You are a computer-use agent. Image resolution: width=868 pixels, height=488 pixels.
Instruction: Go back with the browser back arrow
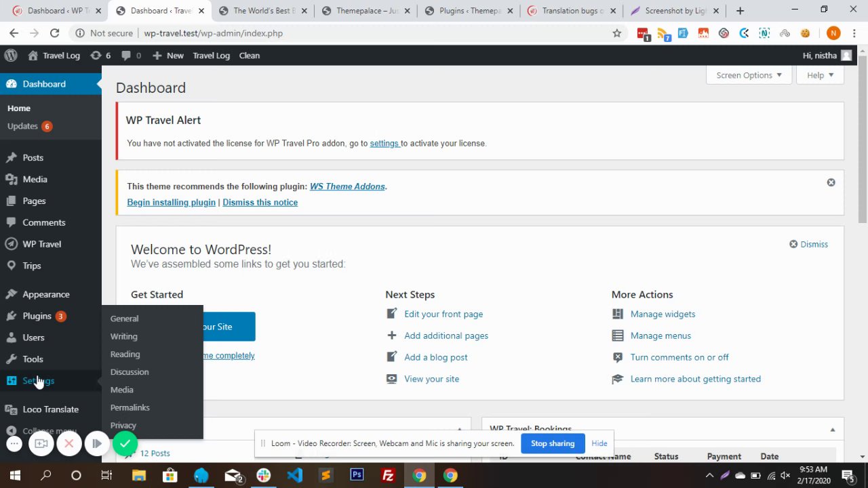click(x=14, y=33)
